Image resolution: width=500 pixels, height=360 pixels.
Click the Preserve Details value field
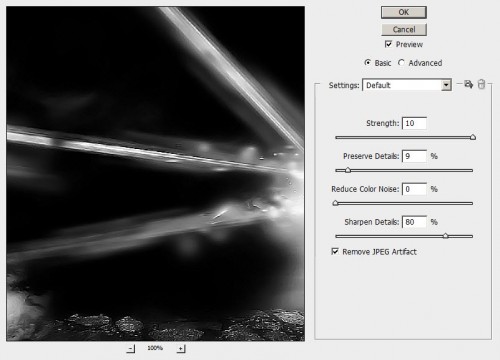[x=414, y=156]
